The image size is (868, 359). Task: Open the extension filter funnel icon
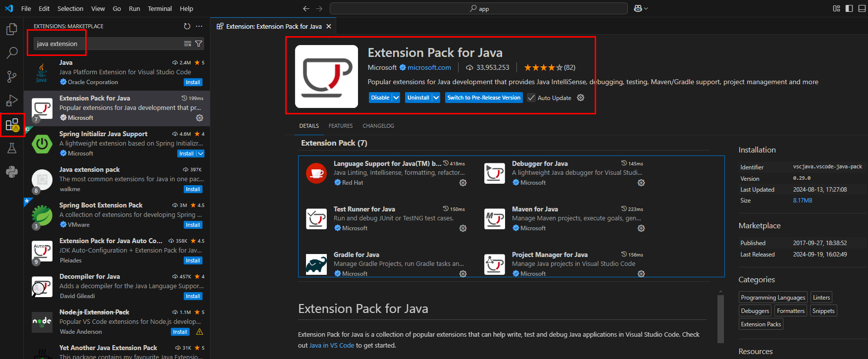click(199, 44)
